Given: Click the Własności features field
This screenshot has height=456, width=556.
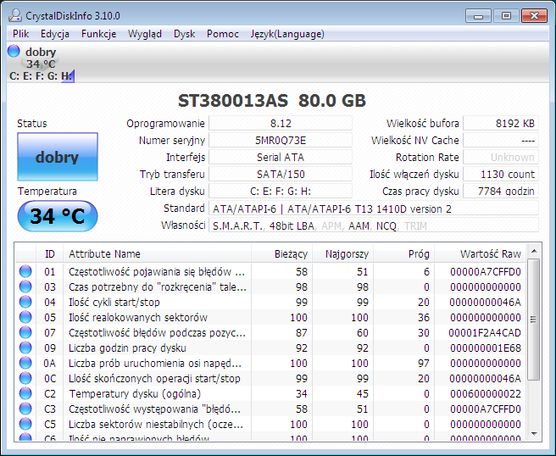Looking at the screenshot, I should [374, 226].
